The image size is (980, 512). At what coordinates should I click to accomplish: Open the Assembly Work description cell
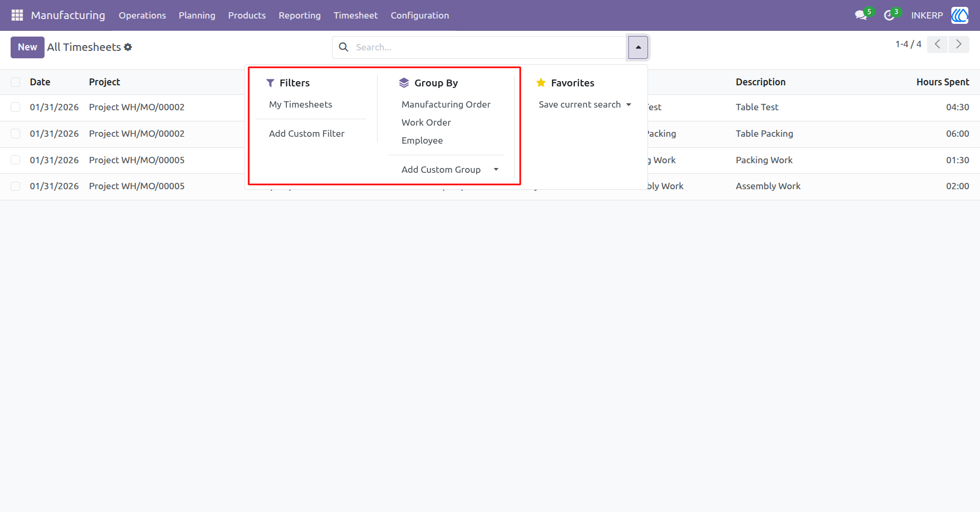coord(768,186)
